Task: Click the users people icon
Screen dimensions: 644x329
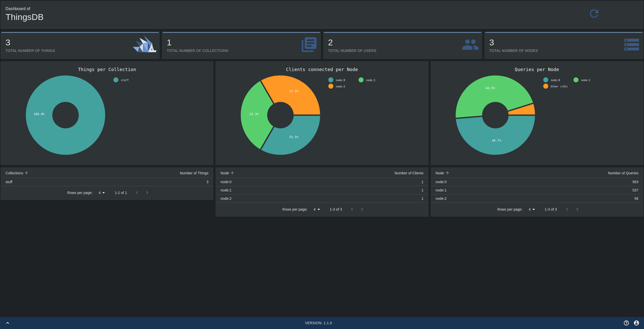Action: tap(470, 45)
